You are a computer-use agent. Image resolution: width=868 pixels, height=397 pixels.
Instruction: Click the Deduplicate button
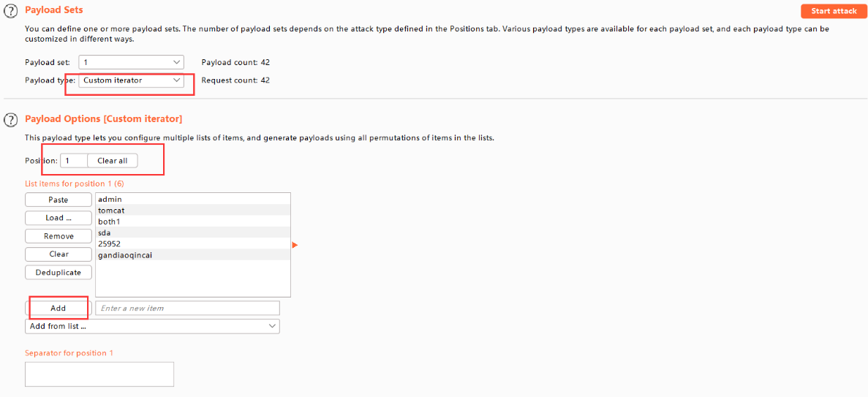[x=59, y=273]
